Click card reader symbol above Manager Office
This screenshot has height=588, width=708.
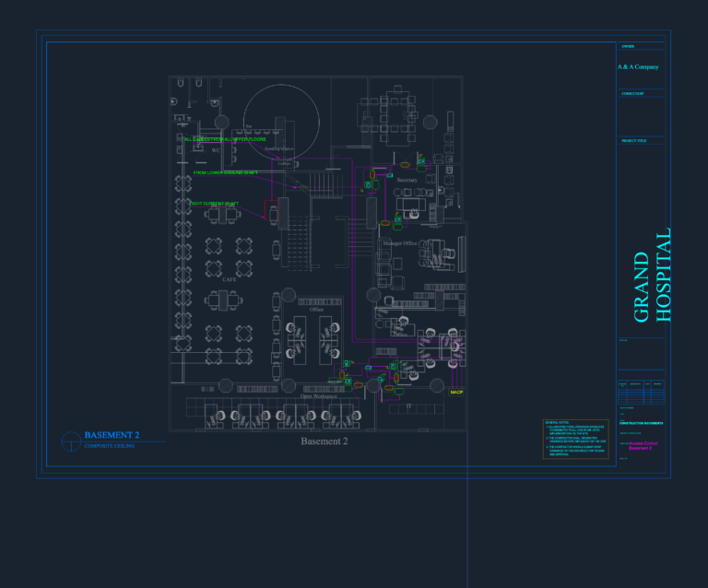tap(398, 219)
